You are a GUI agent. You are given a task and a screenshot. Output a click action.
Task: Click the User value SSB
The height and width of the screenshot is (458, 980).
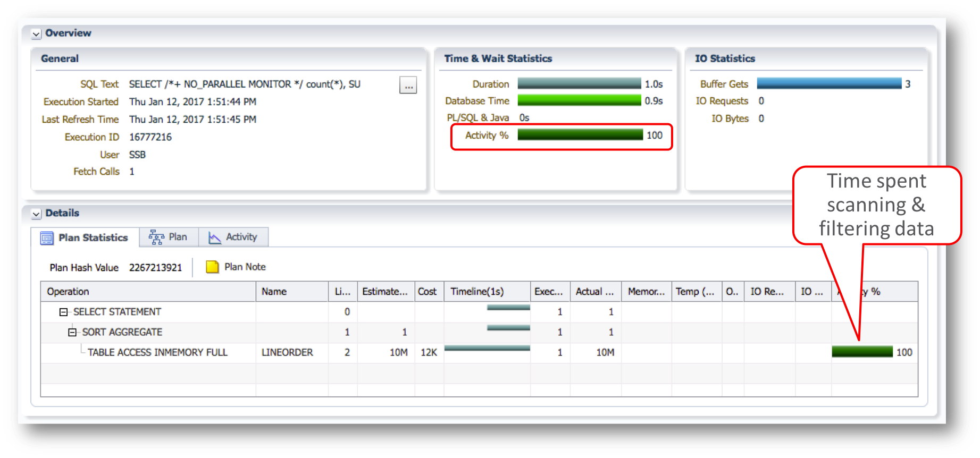[137, 155]
